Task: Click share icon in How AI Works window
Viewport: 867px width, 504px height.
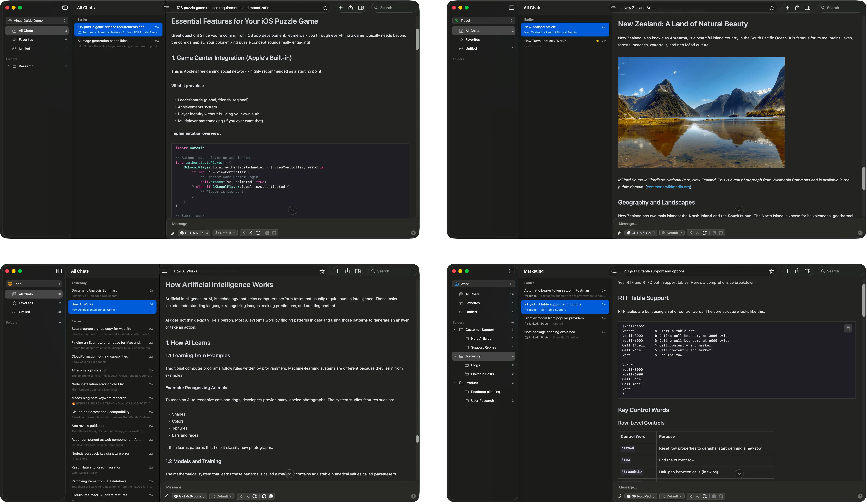Action: click(x=348, y=271)
